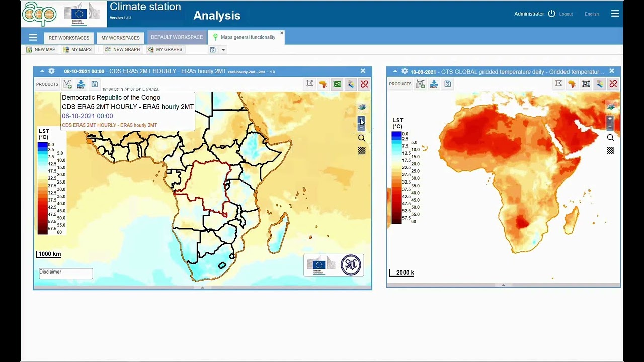Open Africa vector layers icon in GTS map

[572, 84]
